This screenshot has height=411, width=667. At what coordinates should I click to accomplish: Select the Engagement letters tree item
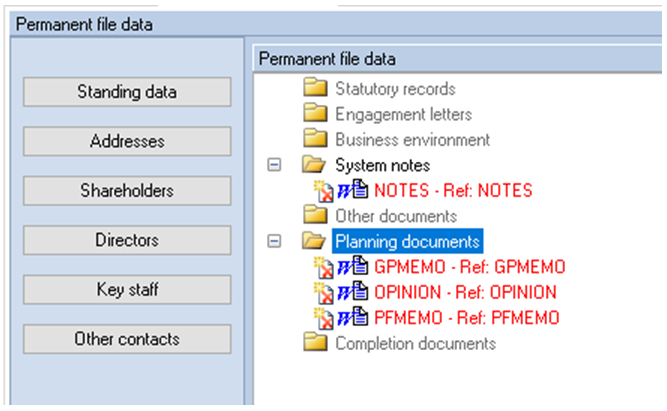tap(404, 114)
